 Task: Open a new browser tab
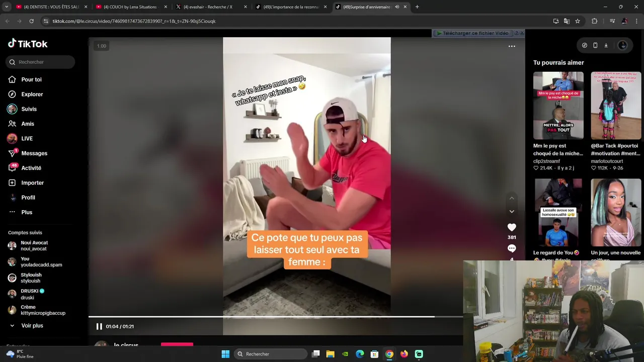pos(417,7)
